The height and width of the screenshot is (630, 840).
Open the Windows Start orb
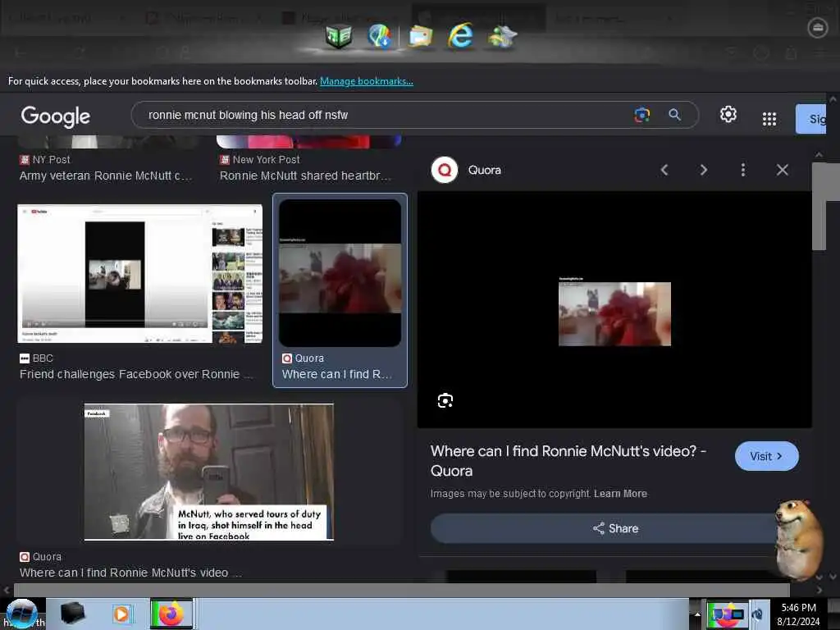[21, 614]
